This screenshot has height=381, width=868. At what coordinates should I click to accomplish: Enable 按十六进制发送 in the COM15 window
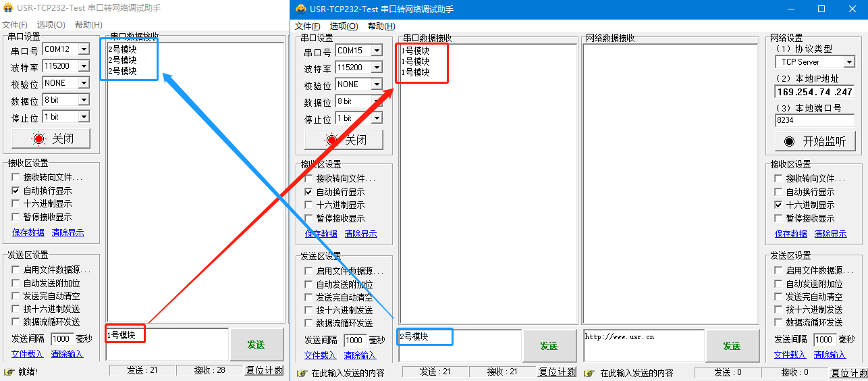click(308, 310)
